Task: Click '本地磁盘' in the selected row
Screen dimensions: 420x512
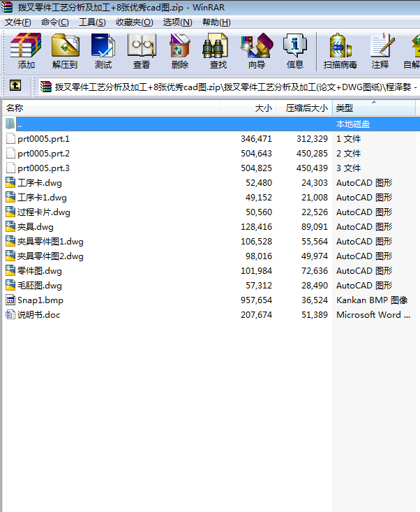Action: [x=353, y=124]
